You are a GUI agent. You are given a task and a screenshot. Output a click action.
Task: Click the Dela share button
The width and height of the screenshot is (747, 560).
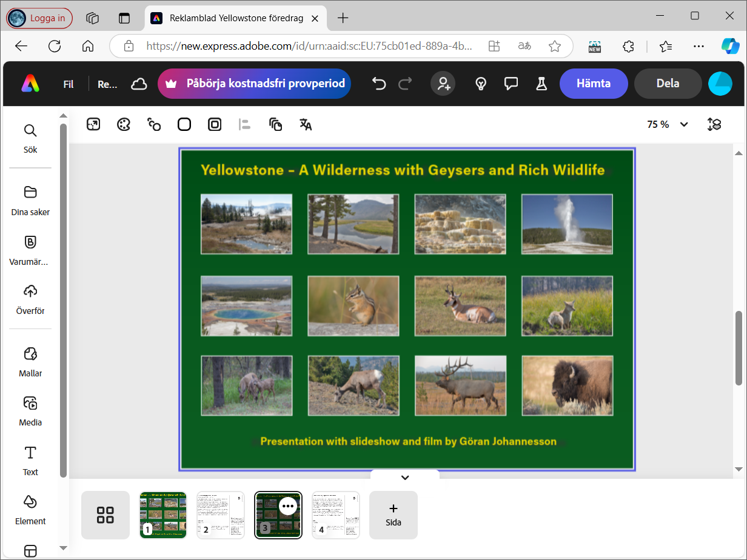pyautogui.click(x=668, y=84)
